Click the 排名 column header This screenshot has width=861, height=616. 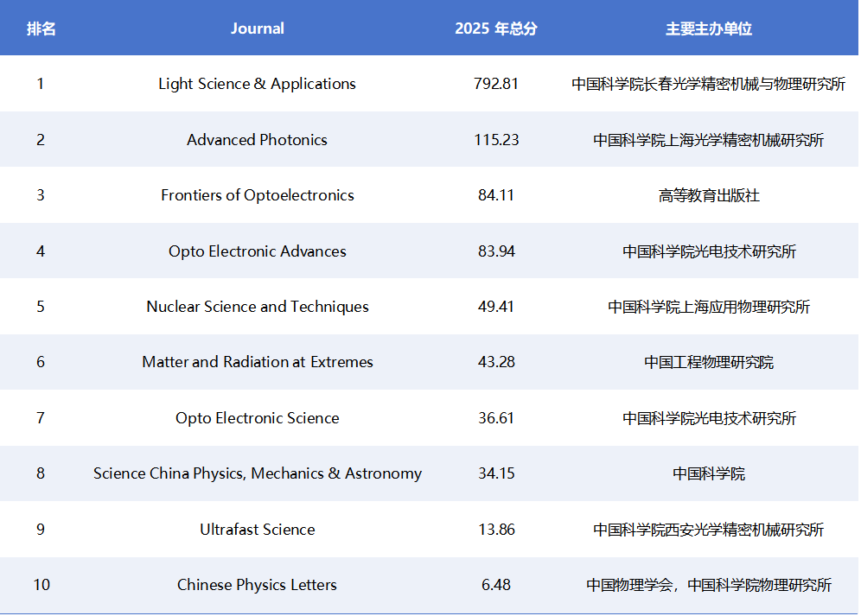pos(41,29)
